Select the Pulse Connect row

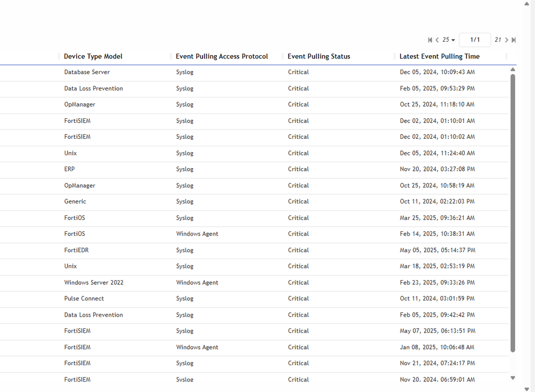click(84, 299)
